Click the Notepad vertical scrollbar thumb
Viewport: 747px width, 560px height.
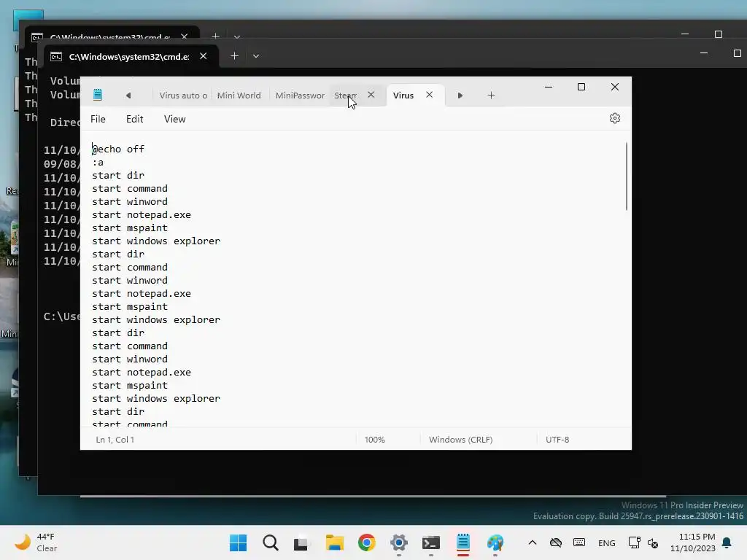(x=626, y=176)
